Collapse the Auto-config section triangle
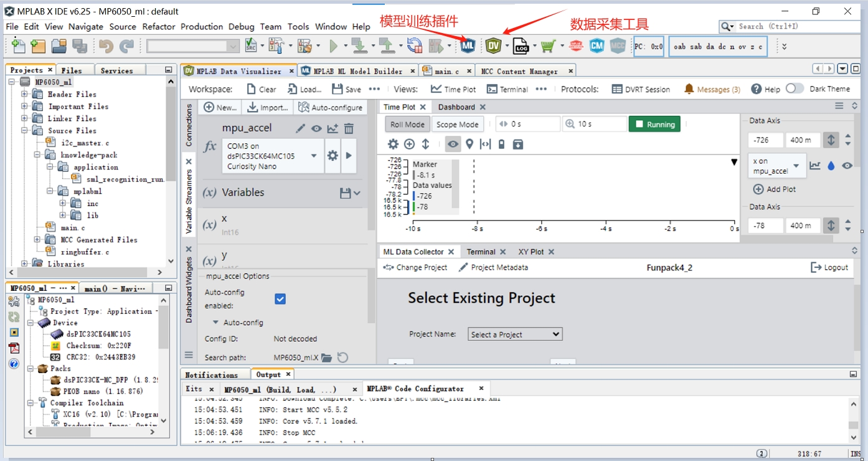Image resolution: width=868 pixels, height=461 pixels. point(215,323)
